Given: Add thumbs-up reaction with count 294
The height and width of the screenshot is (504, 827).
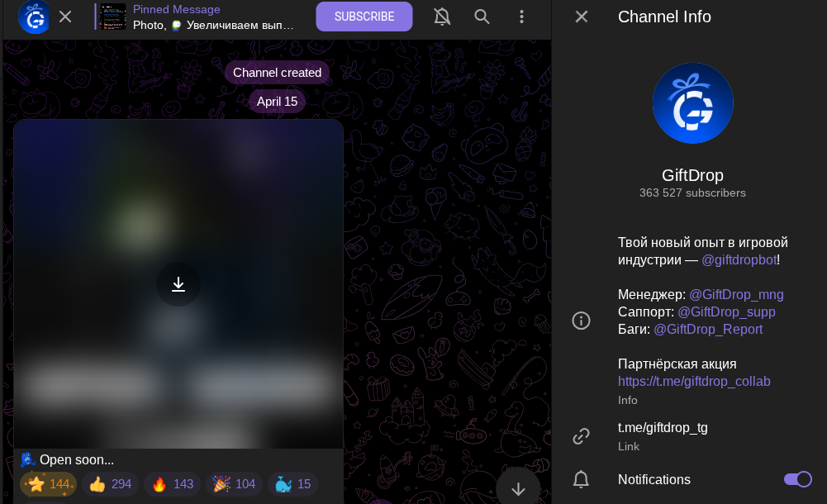Looking at the screenshot, I should coord(110,484).
